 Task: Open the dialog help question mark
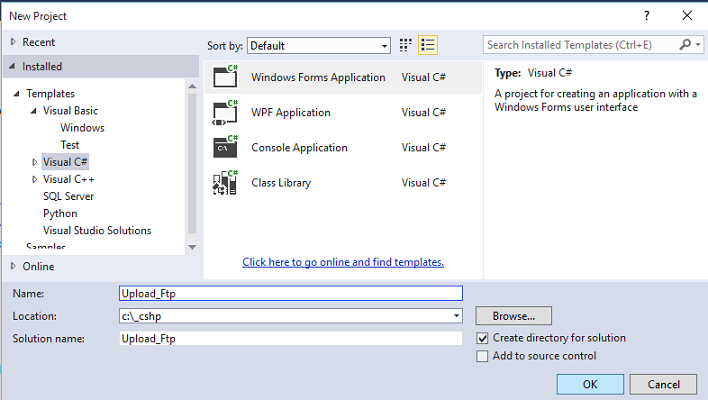click(x=647, y=16)
